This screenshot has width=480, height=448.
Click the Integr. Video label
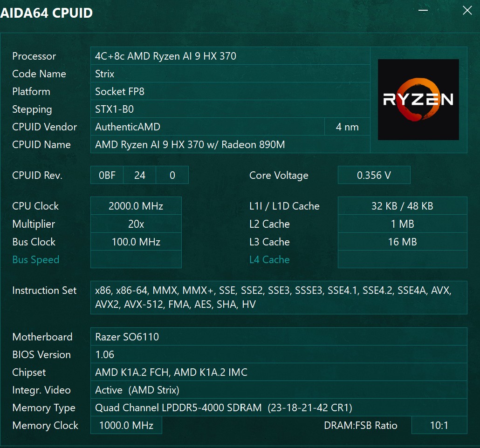[41, 390]
